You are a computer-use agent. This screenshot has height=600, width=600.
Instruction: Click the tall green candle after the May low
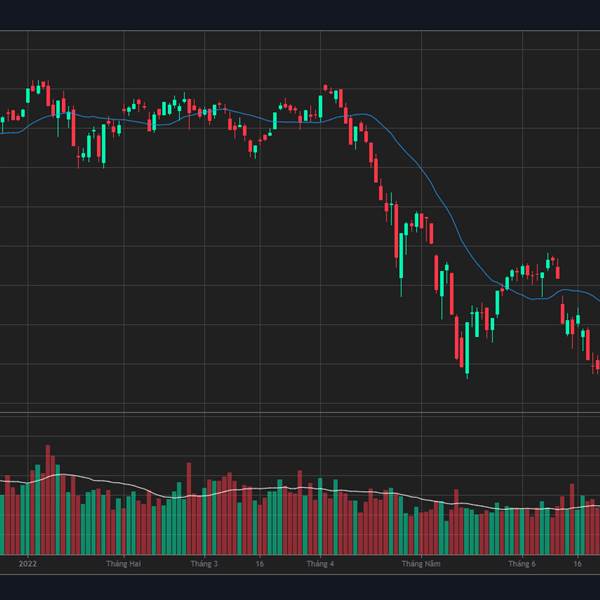tap(497, 303)
